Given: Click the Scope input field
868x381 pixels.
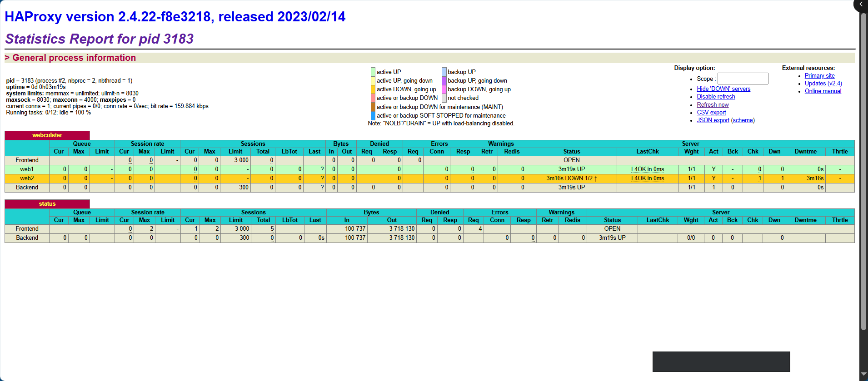Looking at the screenshot, I should [743, 79].
